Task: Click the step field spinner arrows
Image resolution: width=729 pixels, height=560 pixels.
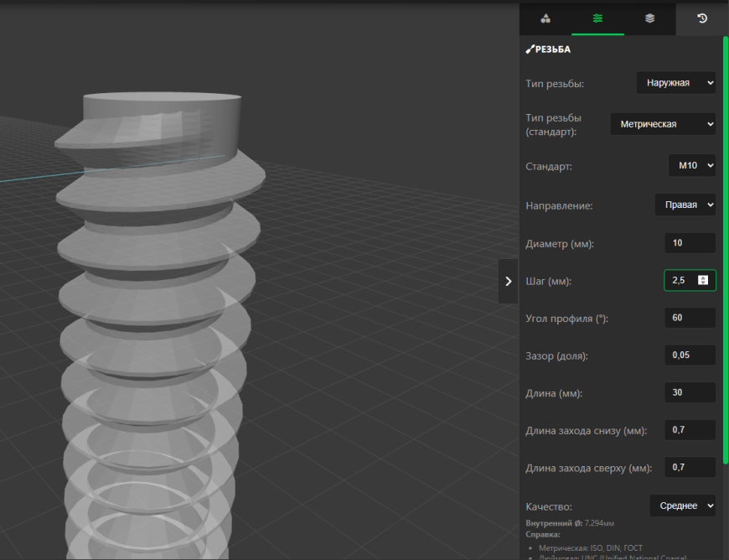Action: tap(703, 280)
